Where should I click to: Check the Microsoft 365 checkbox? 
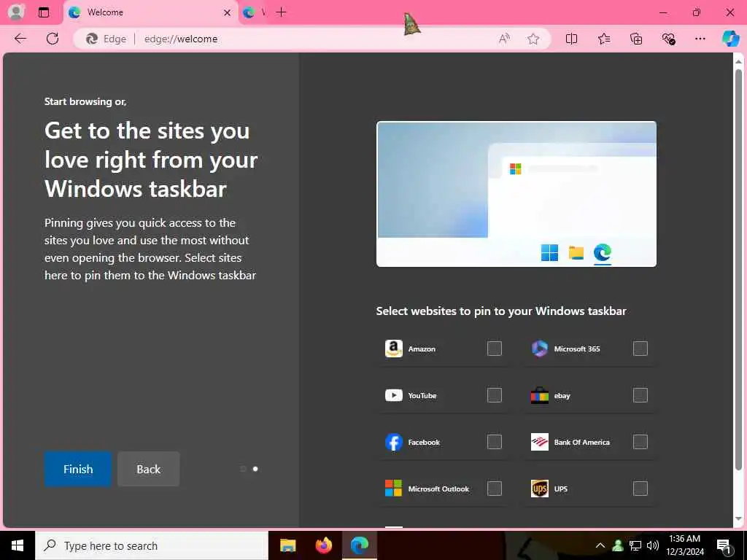point(640,349)
